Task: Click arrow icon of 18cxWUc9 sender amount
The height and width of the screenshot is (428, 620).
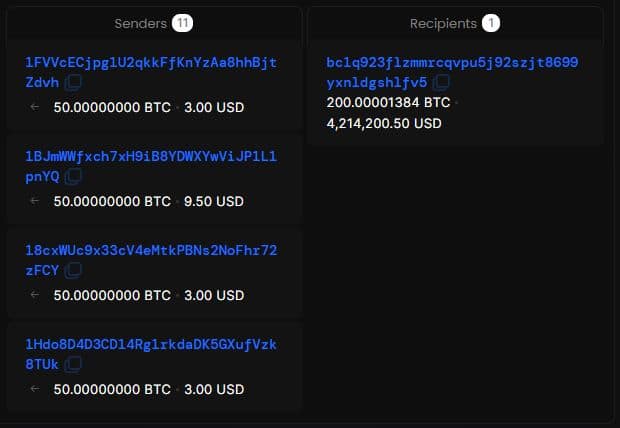Action: click(x=35, y=295)
